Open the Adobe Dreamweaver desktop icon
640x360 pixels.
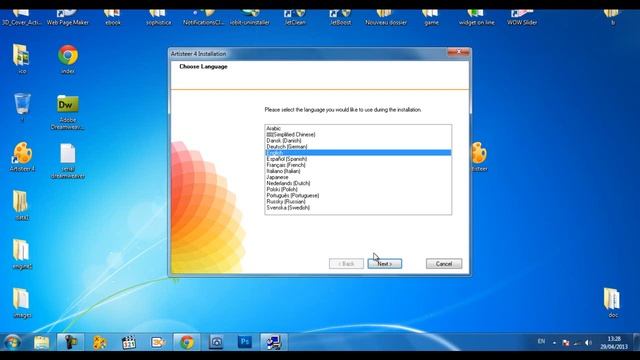[68, 112]
